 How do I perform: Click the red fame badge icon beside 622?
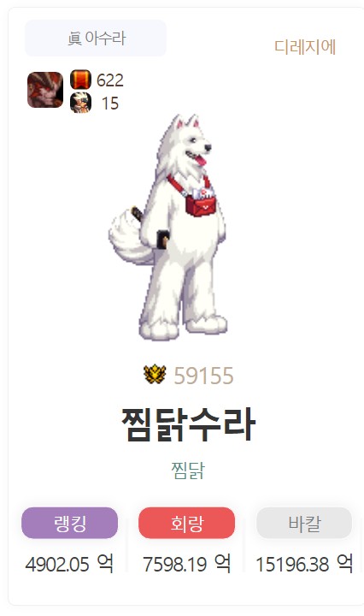click(80, 80)
